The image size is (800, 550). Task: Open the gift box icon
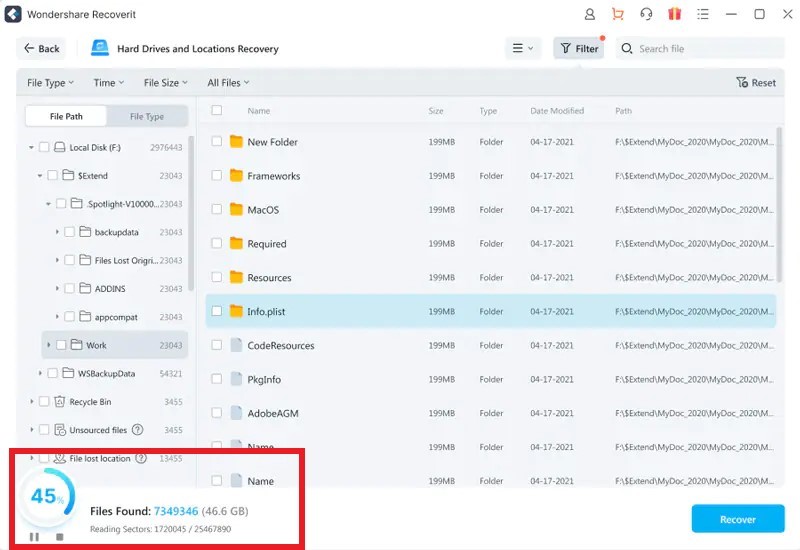pos(675,14)
